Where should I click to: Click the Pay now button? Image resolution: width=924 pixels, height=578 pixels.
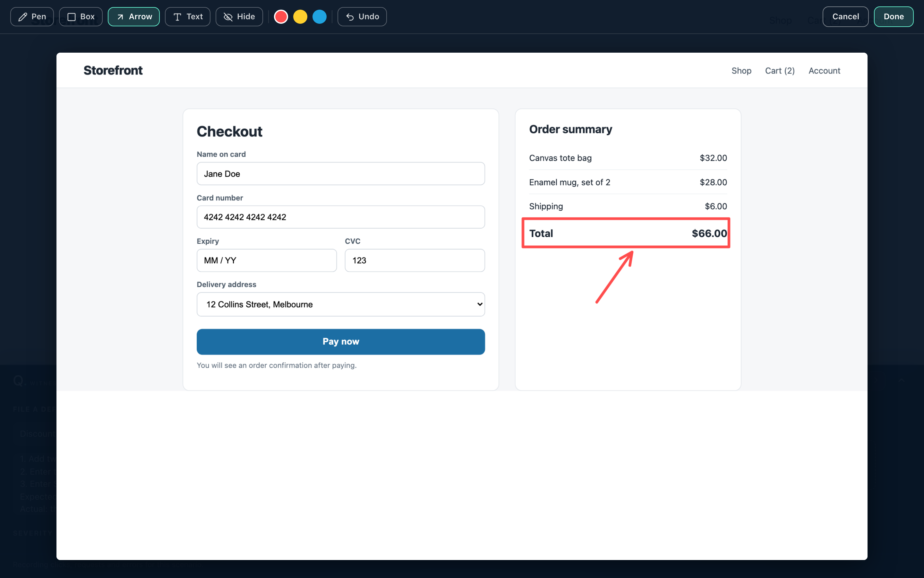[341, 342]
